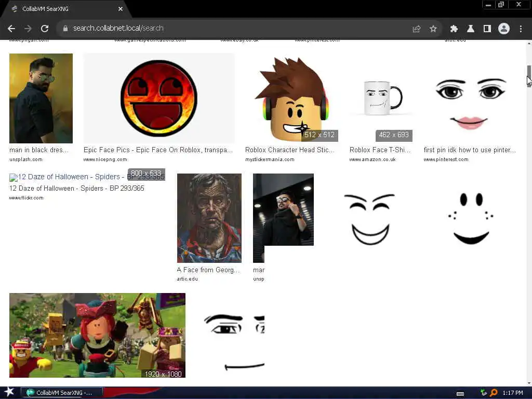Click the www.flickr.com source text

[26, 198]
